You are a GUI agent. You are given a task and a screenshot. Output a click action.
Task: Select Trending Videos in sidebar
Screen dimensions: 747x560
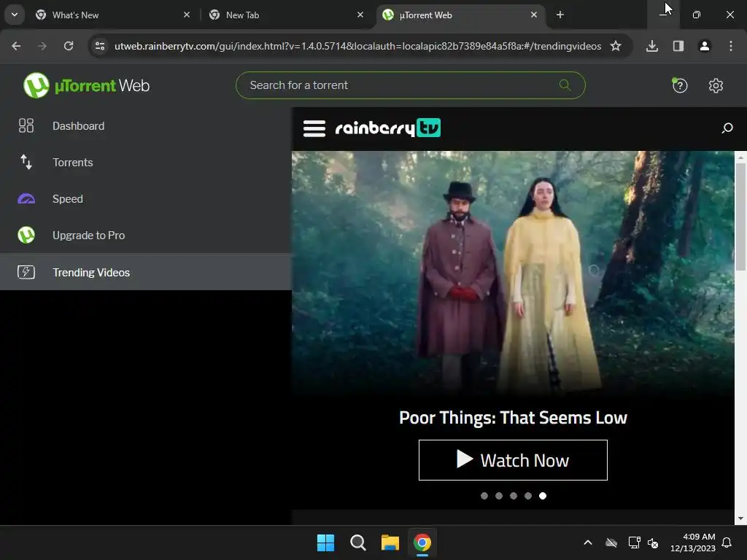click(146, 272)
